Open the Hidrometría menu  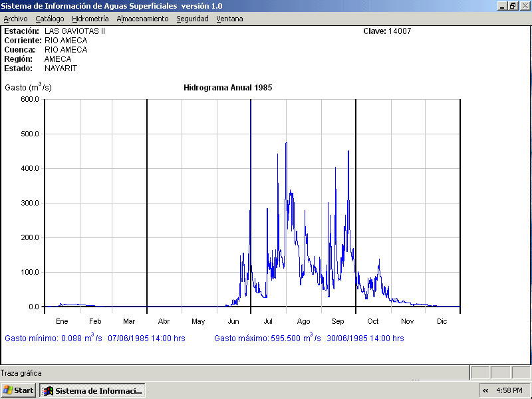[90, 19]
